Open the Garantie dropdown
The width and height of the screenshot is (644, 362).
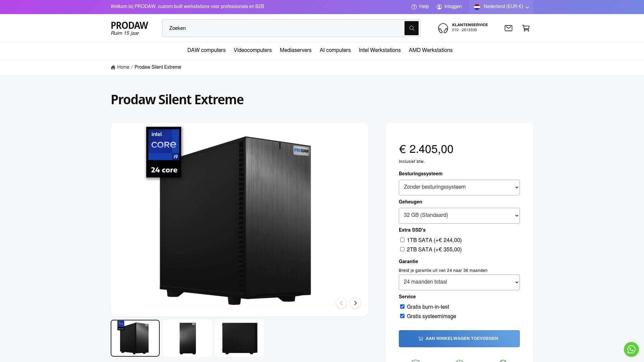(459, 282)
